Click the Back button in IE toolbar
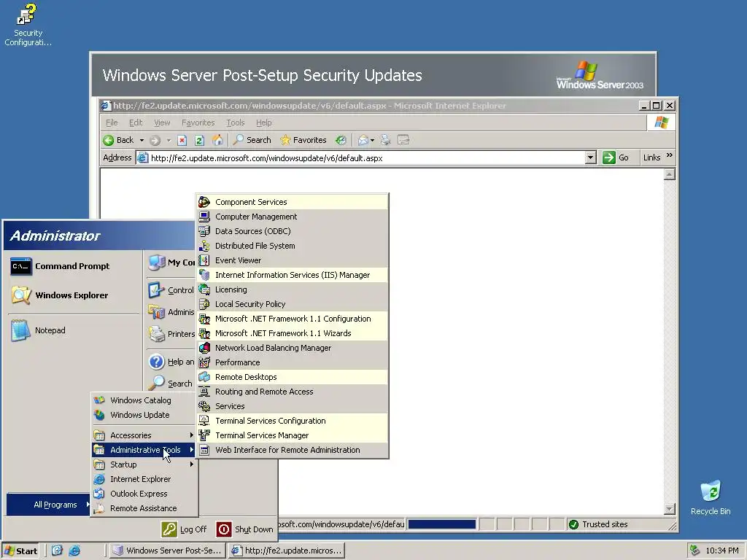This screenshot has width=747, height=560. coord(119,140)
